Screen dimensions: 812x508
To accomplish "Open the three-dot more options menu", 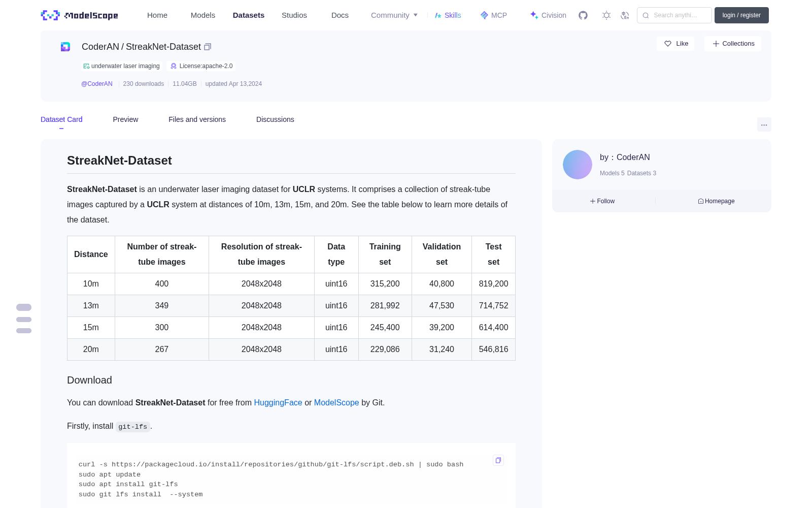I will 764,124.
